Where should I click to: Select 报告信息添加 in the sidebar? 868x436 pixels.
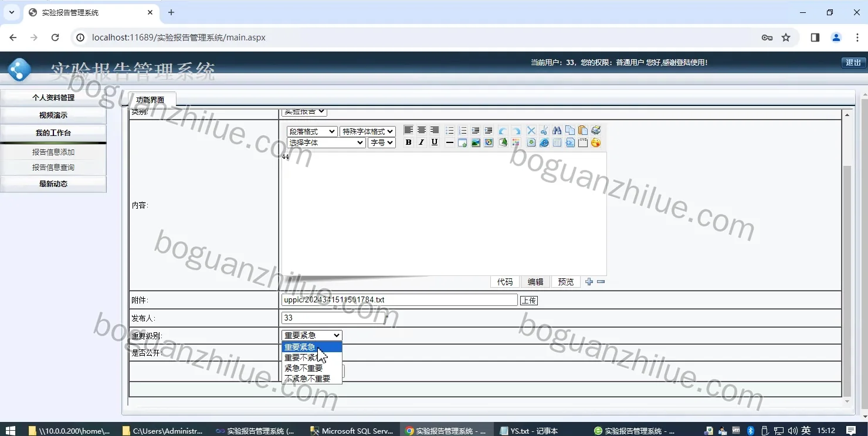(53, 152)
